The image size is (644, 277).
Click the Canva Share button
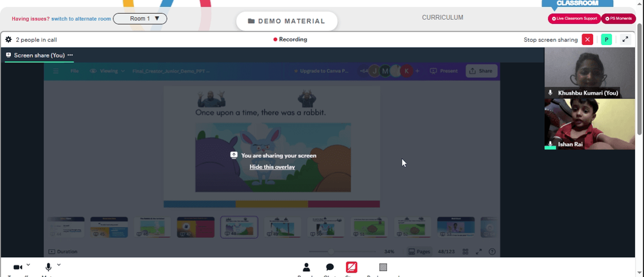click(x=481, y=71)
